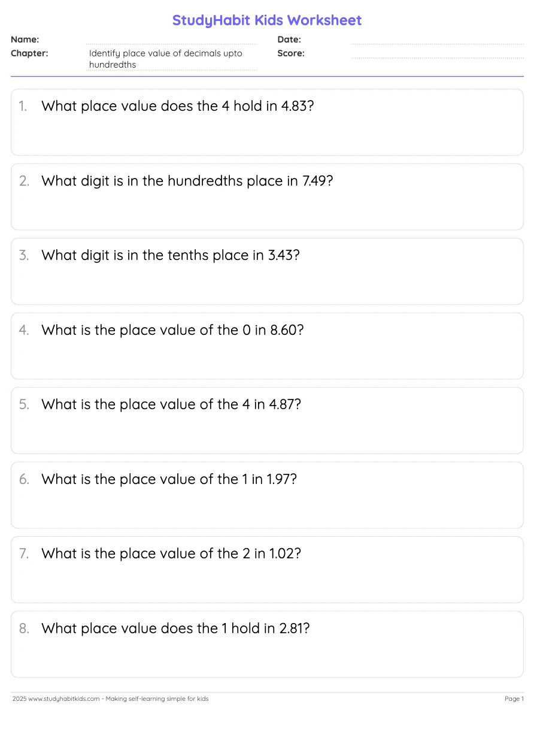Click the number 8 question marker
Image resolution: width=534 pixels, height=756 pixels.
[24, 628]
